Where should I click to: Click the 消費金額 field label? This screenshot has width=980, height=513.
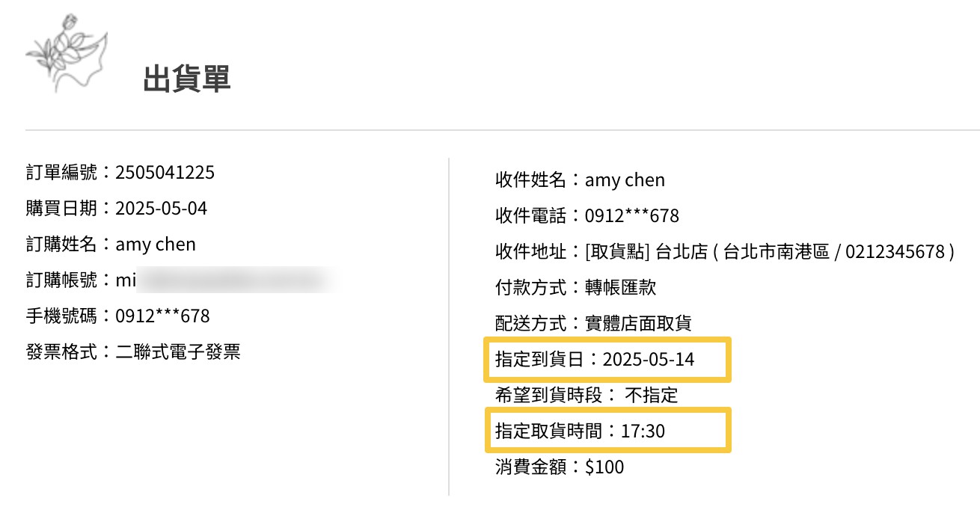pyautogui.click(x=531, y=467)
